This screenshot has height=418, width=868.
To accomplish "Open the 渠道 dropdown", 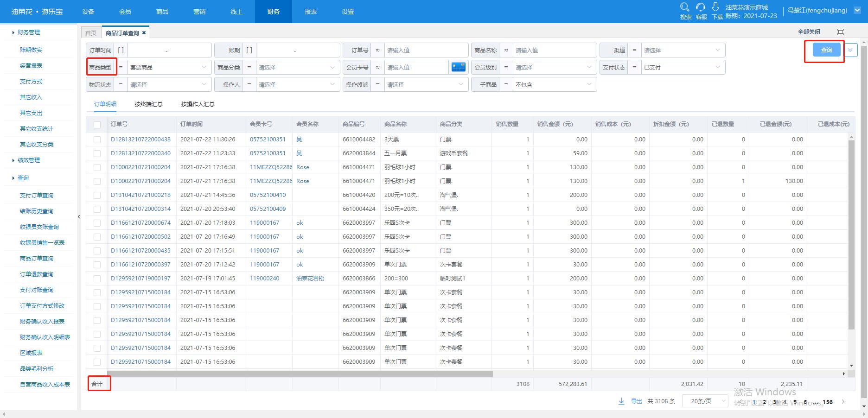I will pos(683,50).
